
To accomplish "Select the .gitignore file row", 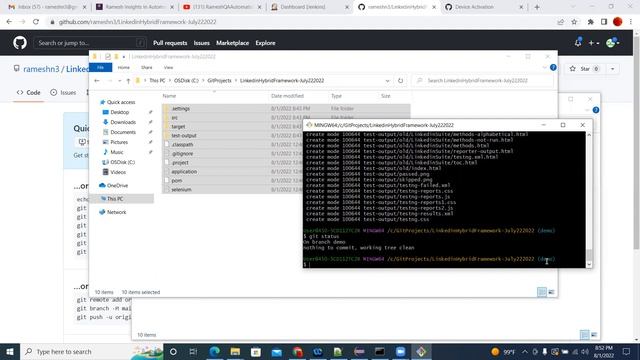I will click(x=233, y=153).
